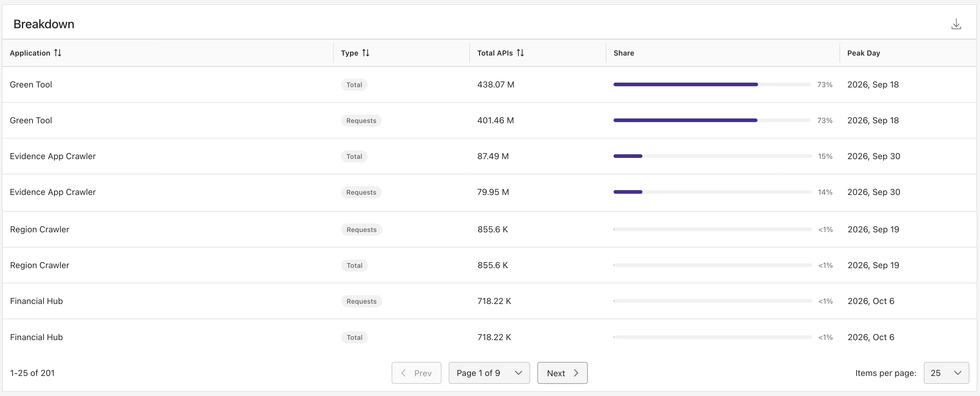Click the 79.95 M value
Viewport: 980px width, 396px height.
(x=493, y=192)
